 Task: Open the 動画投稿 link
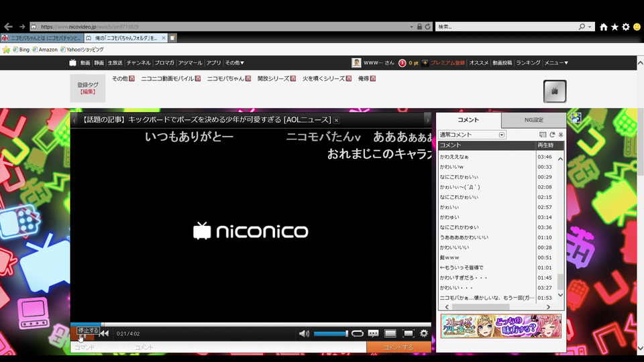point(502,63)
